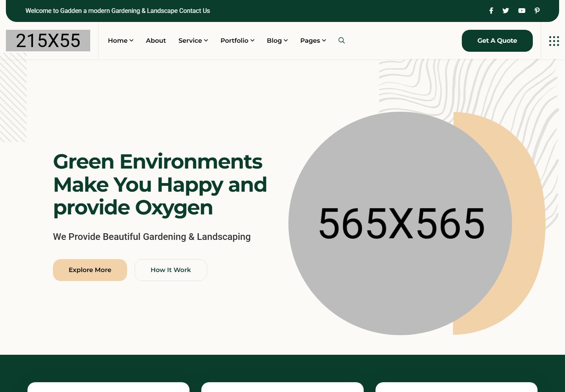Click the Explore More button

point(90,270)
